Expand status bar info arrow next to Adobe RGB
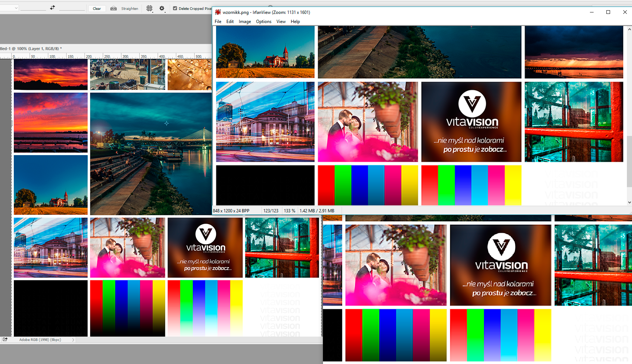 click(73, 340)
